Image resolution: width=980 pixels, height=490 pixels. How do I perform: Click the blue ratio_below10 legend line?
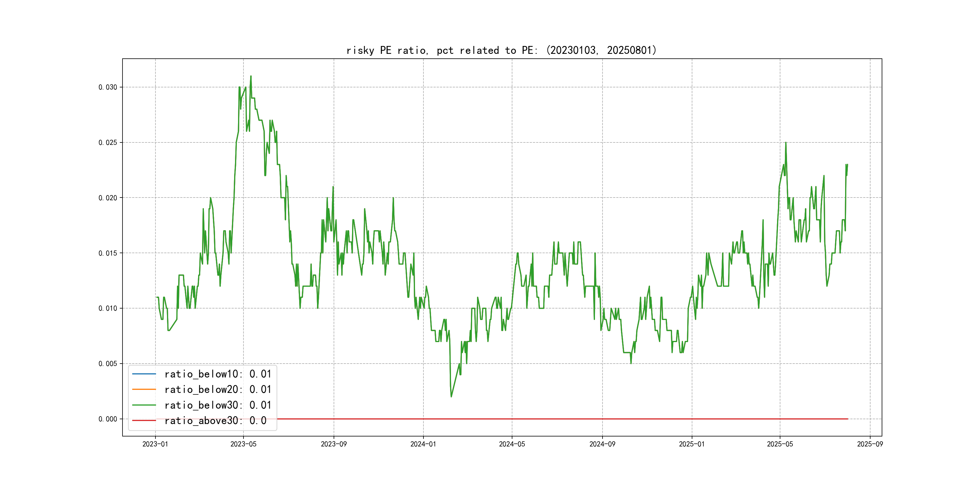tap(144, 374)
